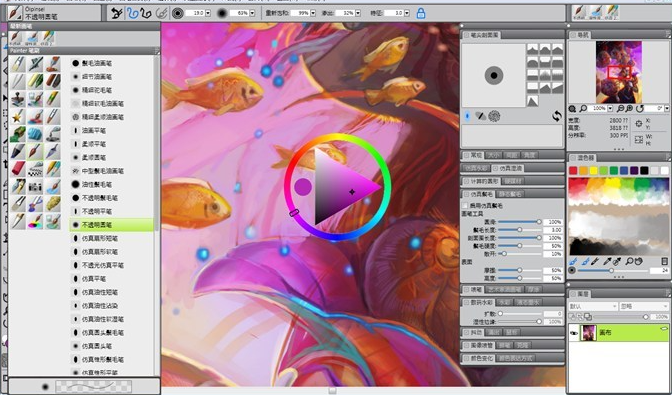Screen dimensions: 672x395
Task: Choose the yellow-green marker brush category icon
Action: tap(36, 81)
